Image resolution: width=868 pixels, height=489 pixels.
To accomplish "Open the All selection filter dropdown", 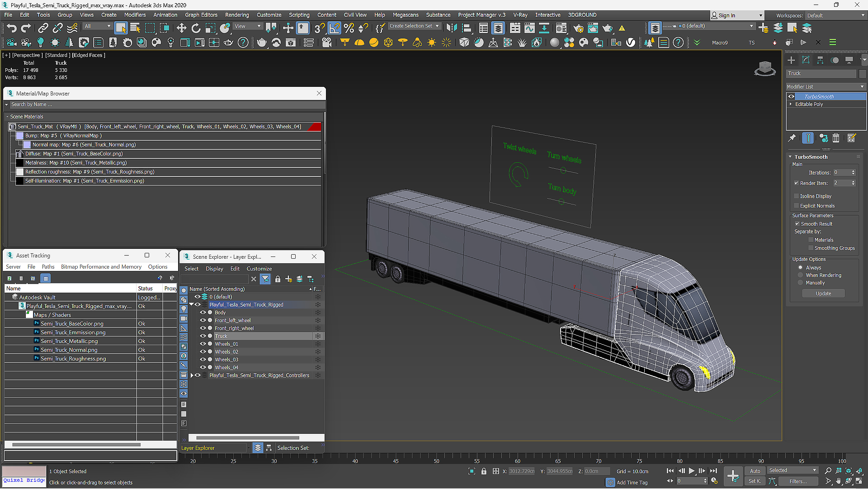I will coord(97,26).
